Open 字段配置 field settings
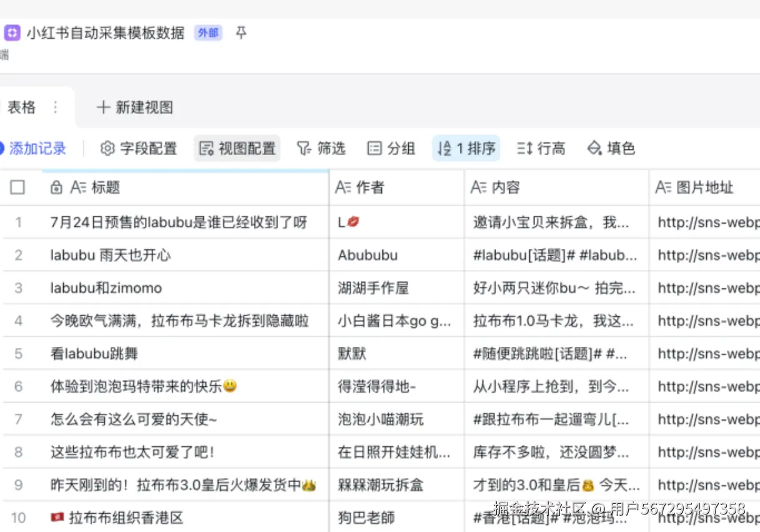 click(139, 148)
